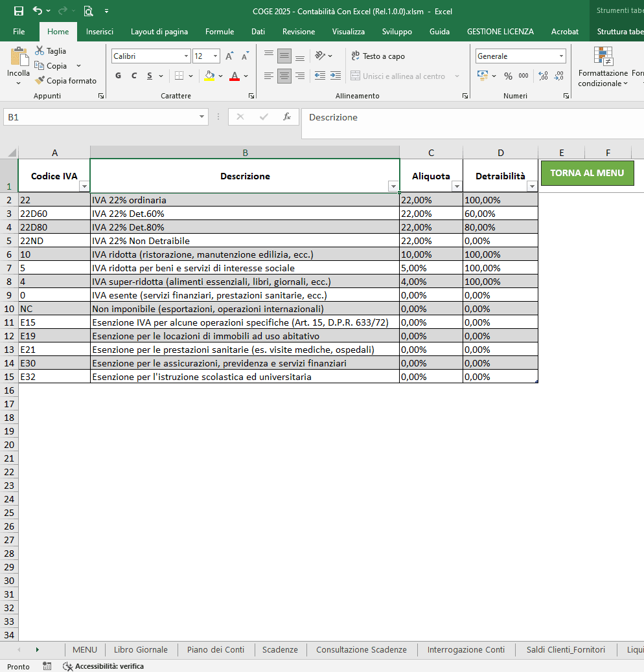Open Formattazione condizionale menu
The height and width of the screenshot is (672, 644).
[603, 67]
